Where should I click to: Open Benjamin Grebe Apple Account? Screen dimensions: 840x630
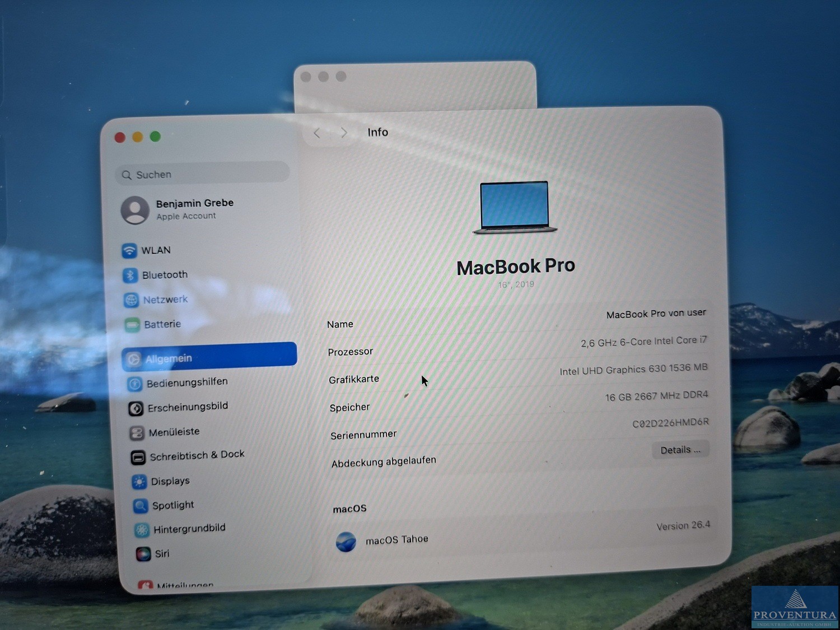(194, 209)
